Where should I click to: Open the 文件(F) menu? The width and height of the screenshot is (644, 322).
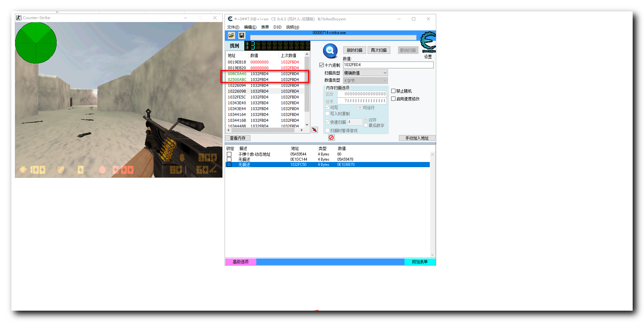point(233,27)
